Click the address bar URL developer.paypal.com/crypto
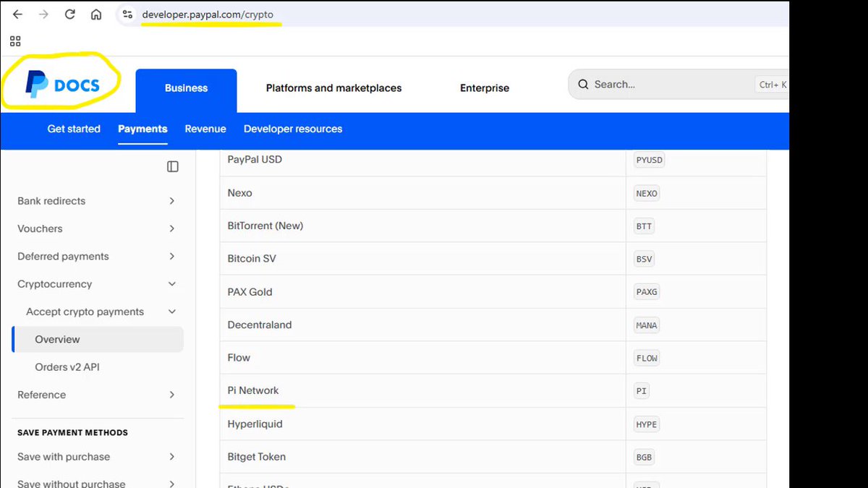Viewport: 868px width, 488px height. (208, 14)
